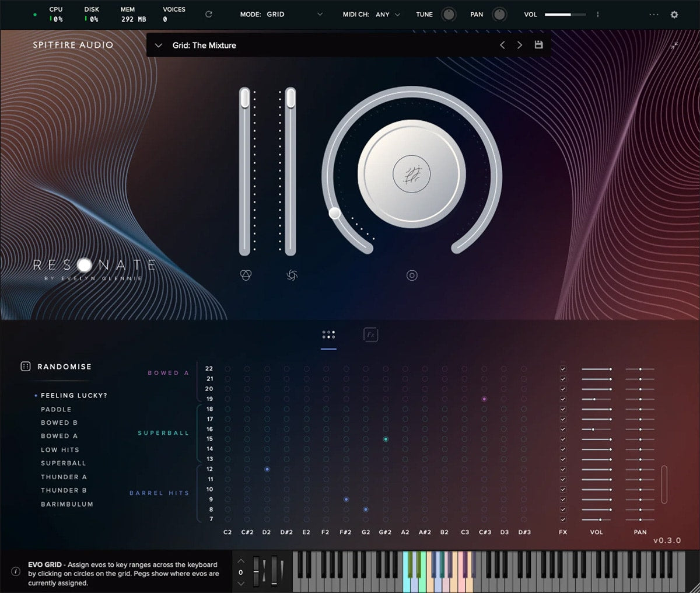This screenshot has height=593, width=700.
Task: Open the three-dot more options menu
Action: click(x=653, y=15)
